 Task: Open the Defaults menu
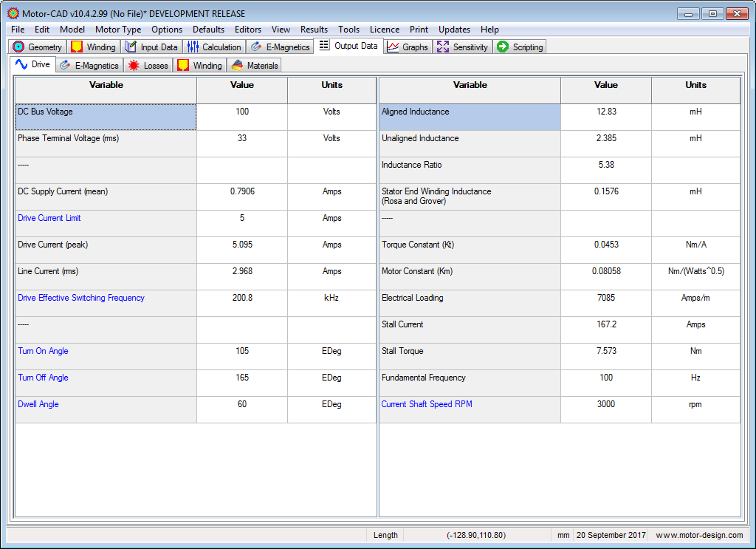coord(208,30)
